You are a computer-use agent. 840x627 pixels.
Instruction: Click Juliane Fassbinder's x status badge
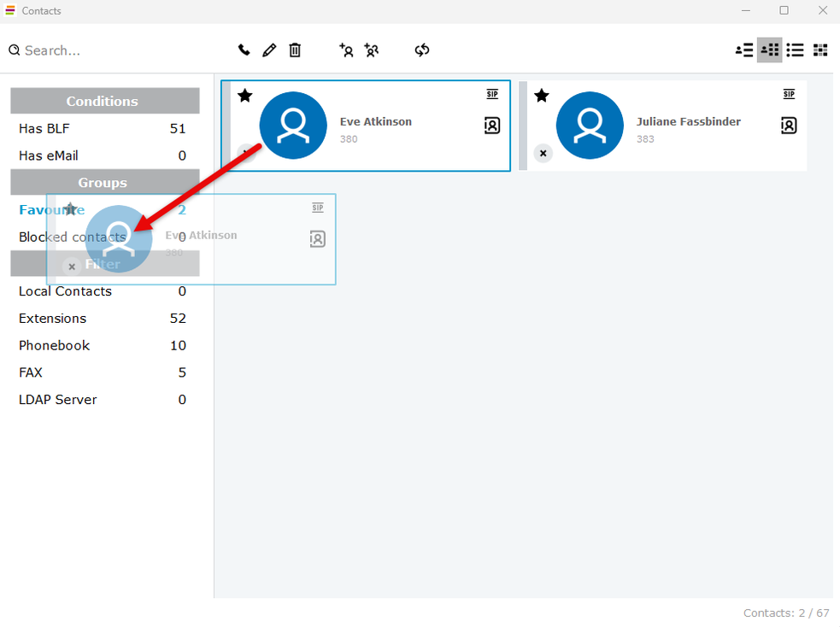pyautogui.click(x=543, y=154)
